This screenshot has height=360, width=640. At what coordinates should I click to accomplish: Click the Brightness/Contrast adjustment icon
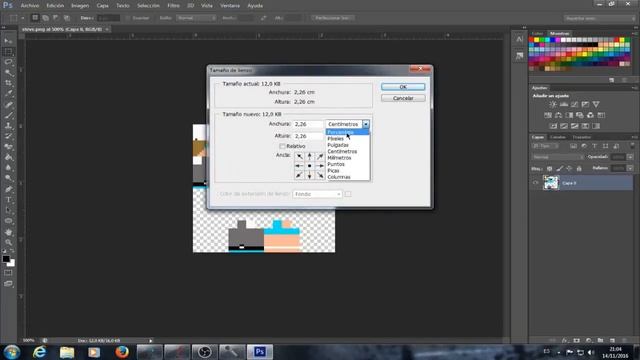point(553,104)
